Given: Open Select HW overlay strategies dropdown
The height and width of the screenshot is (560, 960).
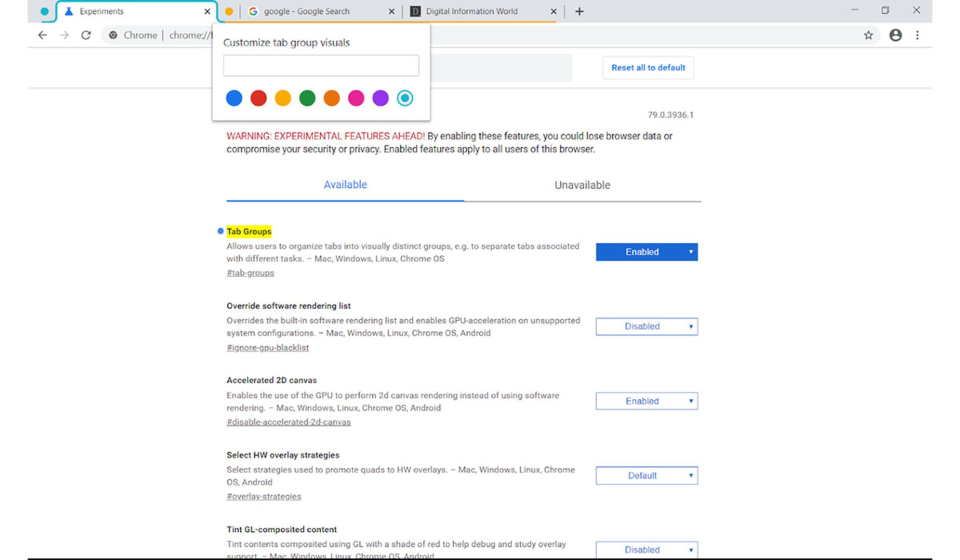Looking at the screenshot, I should (x=646, y=475).
